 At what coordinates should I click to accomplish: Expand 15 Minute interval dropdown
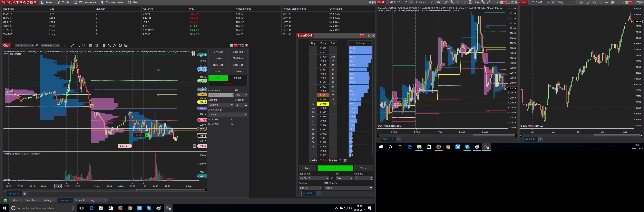click(x=50, y=46)
